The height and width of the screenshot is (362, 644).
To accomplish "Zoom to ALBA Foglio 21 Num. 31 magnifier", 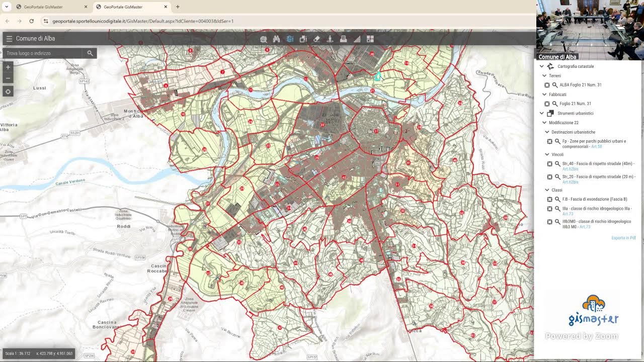I will [555, 85].
